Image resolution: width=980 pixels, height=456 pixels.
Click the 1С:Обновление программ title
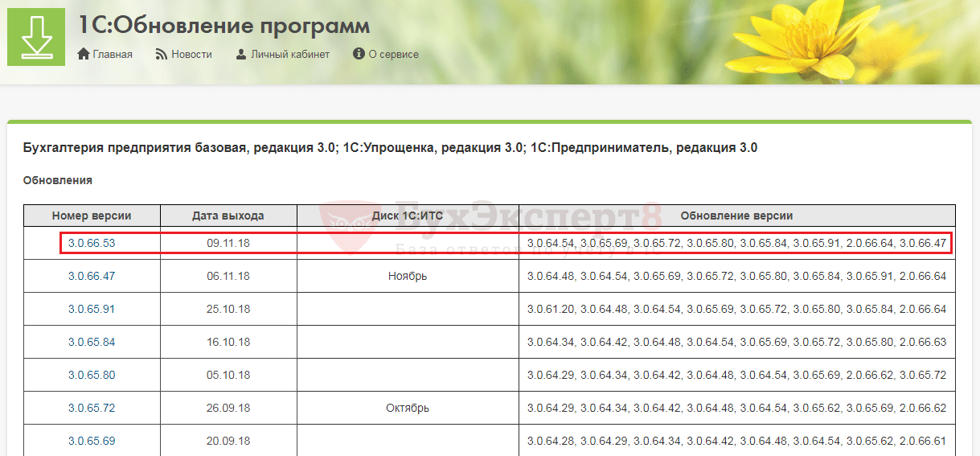pyautogui.click(x=224, y=25)
